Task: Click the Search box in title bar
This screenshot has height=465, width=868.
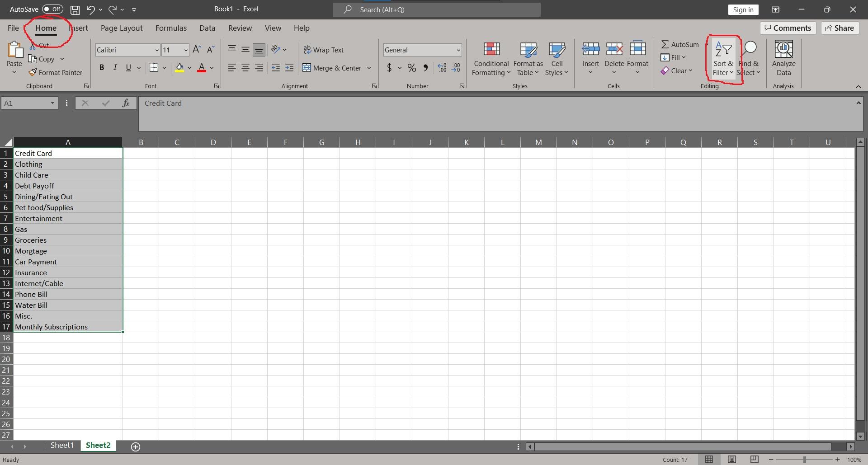Action: [x=436, y=9]
